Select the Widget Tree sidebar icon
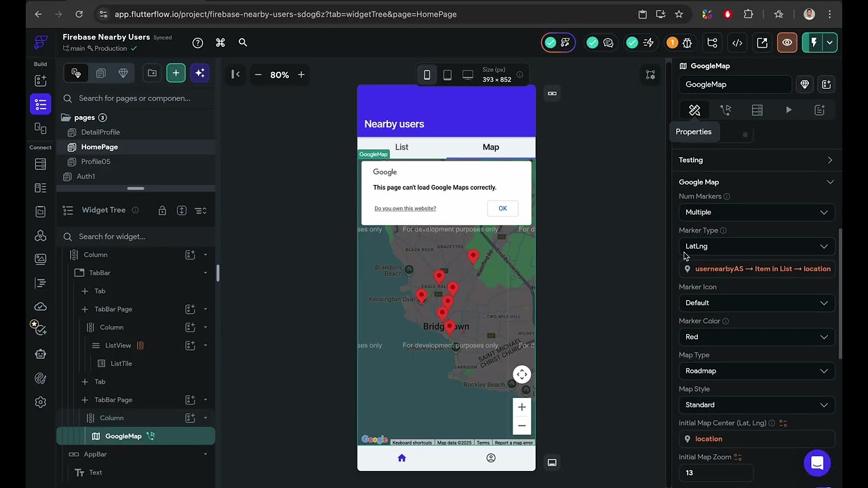Viewport: 868px width, 488px height. coord(41,104)
